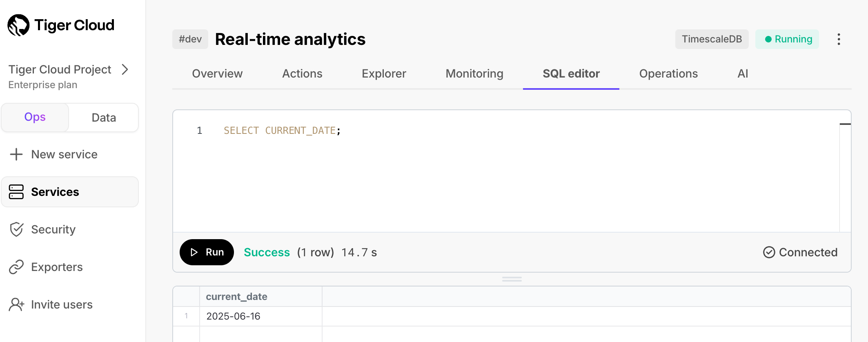Click the Connected checkmark icon
Screen dimensions: 868x342
click(769, 252)
